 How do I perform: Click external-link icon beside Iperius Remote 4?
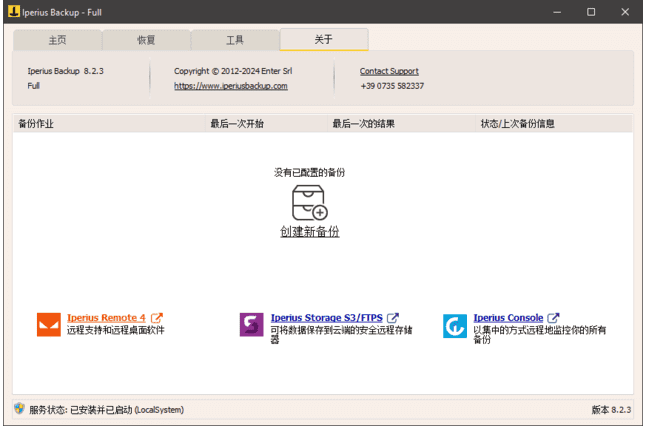[x=157, y=318]
